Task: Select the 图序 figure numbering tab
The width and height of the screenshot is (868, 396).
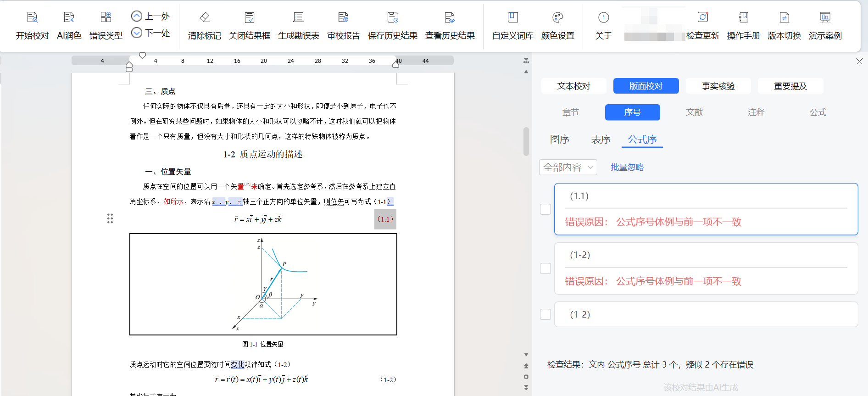Action: 559,139
